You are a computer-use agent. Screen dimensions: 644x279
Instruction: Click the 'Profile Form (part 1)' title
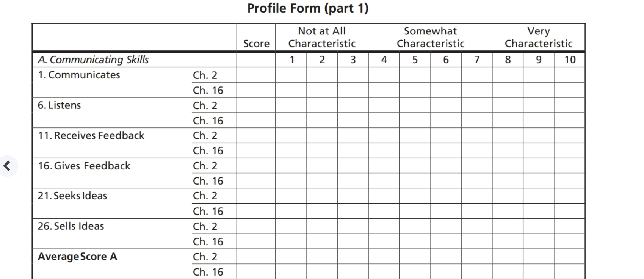pos(307,8)
